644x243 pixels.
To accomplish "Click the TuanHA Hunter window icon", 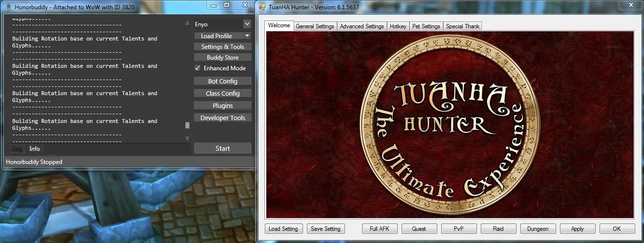I will tap(262, 7).
